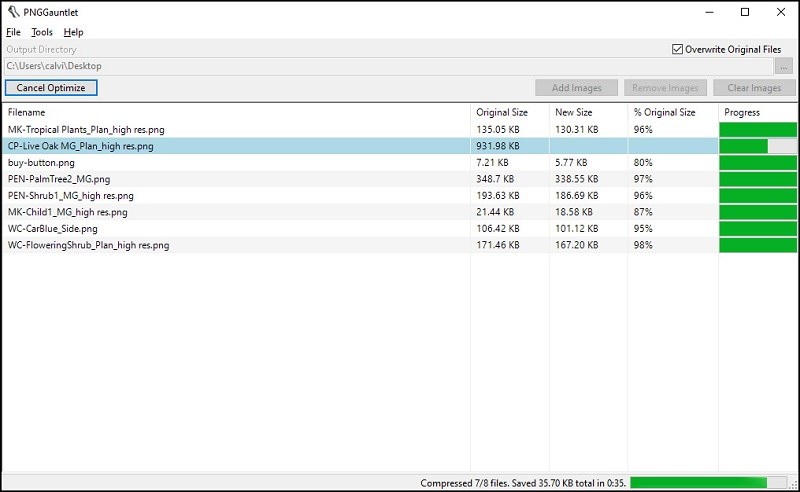Click the Clear Images button

754,88
